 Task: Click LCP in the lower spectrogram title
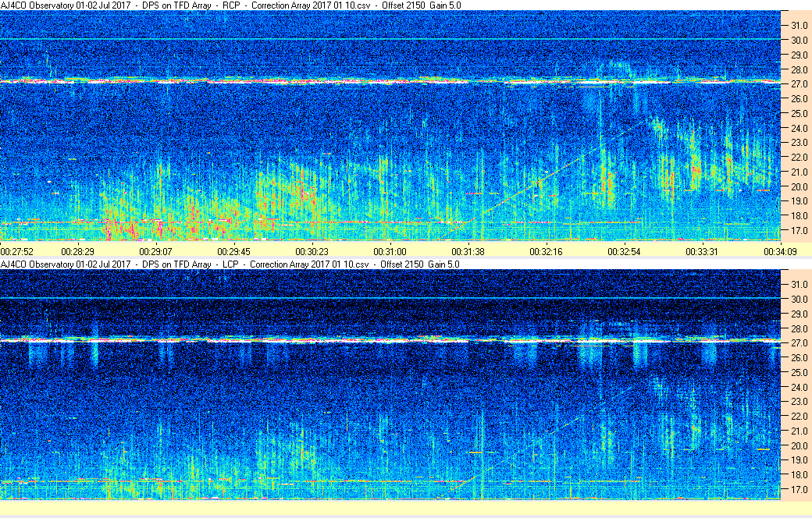click(x=230, y=264)
